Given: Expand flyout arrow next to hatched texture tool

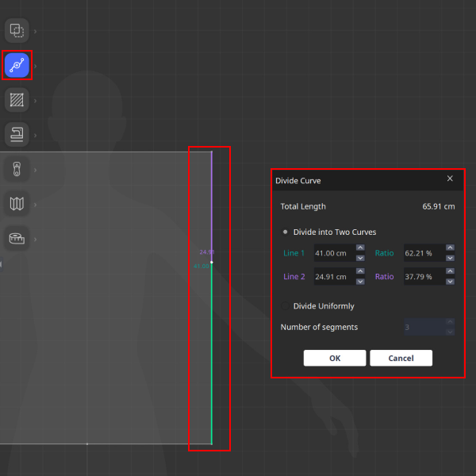Looking at the screenshot, I should click(35, 100).
